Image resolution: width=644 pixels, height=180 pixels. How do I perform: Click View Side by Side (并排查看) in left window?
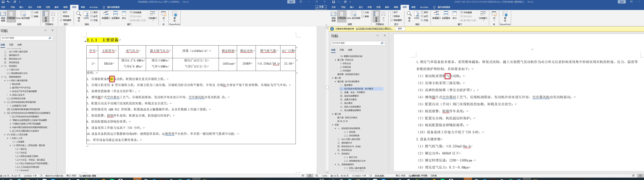pos(136,12)
